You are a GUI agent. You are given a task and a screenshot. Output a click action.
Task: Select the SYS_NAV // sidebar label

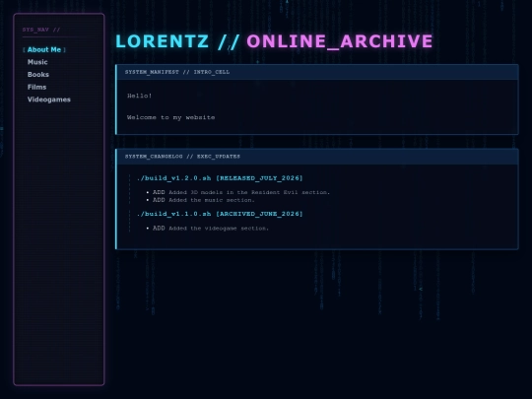tap(41, 30)
